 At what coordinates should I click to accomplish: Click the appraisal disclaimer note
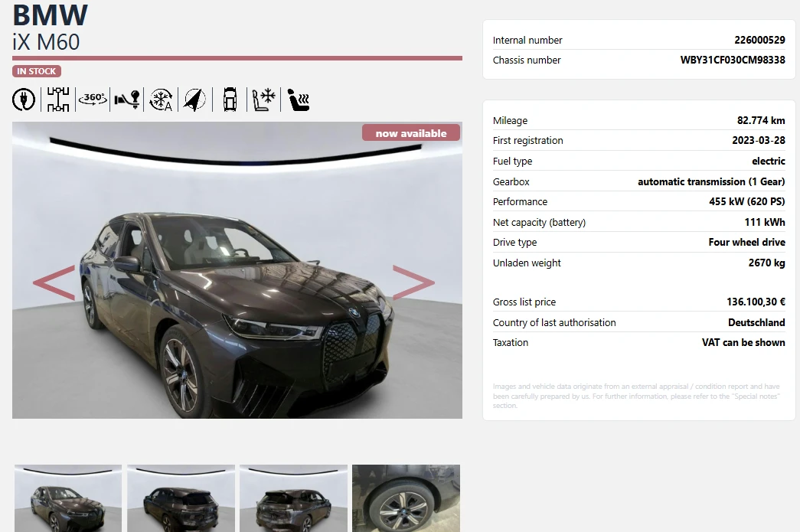click(x=636, y=396)
